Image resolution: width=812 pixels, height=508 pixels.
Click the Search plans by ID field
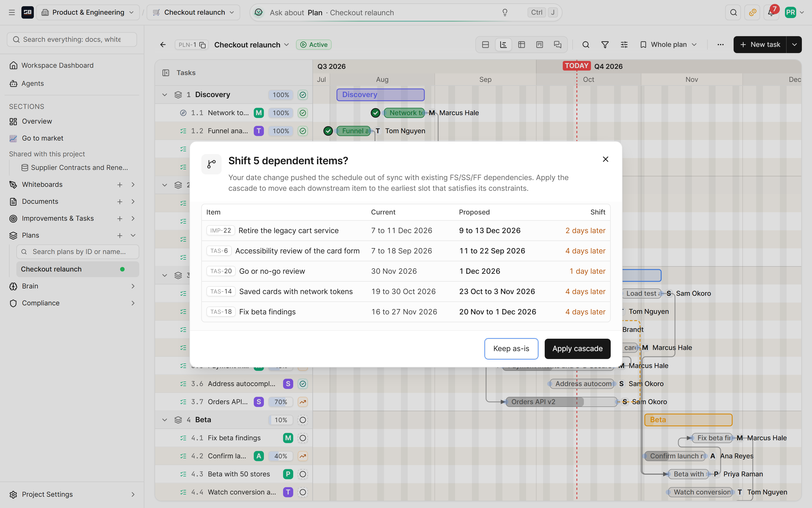[x=78, y=252]
